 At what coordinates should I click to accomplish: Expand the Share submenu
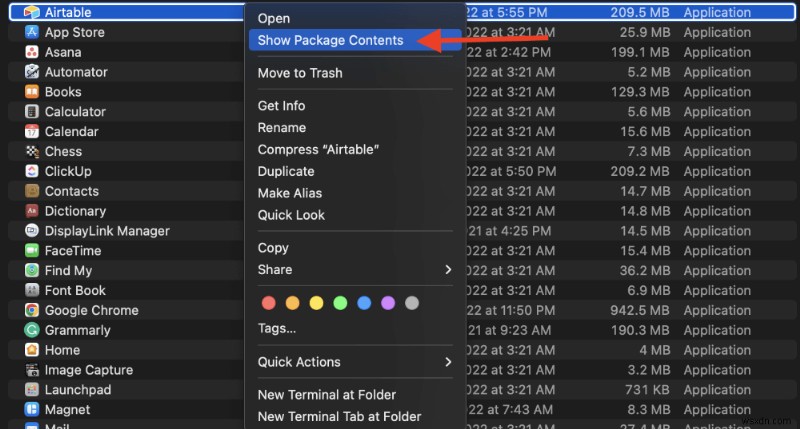(355, 270)
